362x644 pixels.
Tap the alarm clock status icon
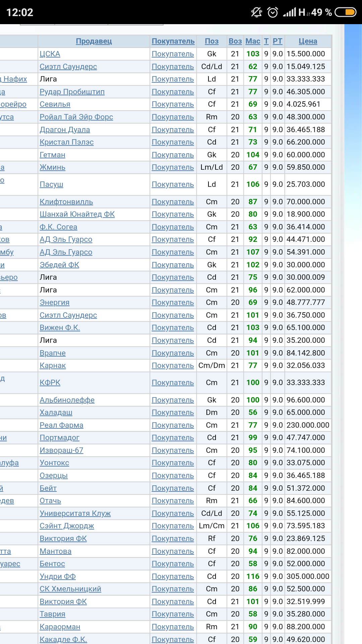click(x=273, y=12)
